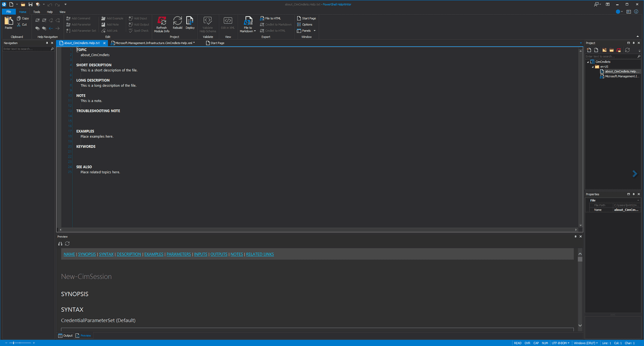
Task: Pin the Navigation panel with the pushpin
Action: (47, 43)
